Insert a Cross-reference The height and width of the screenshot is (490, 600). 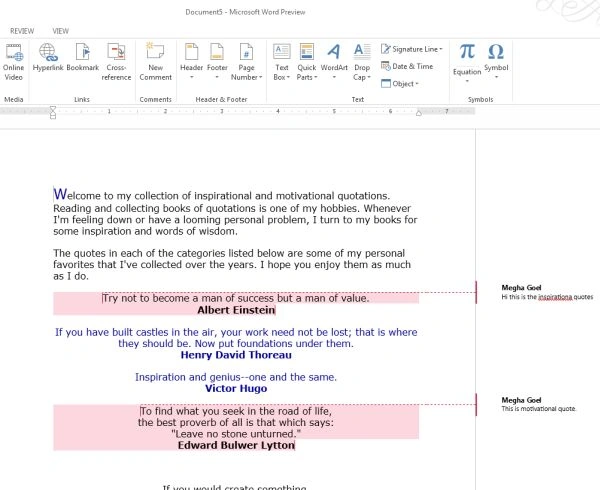coord(116,62)
